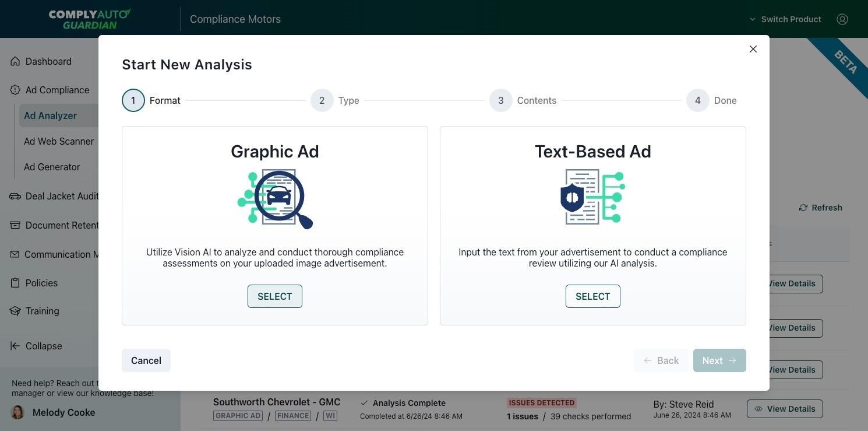Open Dashboard using its home icon

[14, 61]
